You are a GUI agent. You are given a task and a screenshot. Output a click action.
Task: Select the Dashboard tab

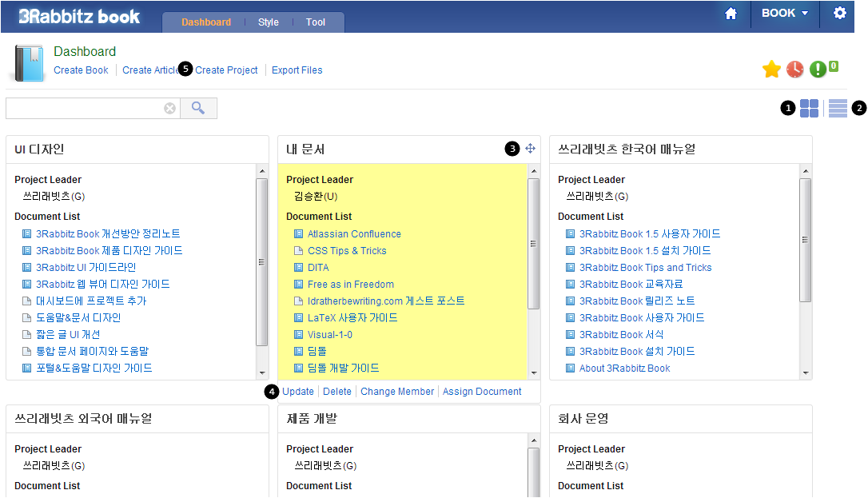point(206,22)
